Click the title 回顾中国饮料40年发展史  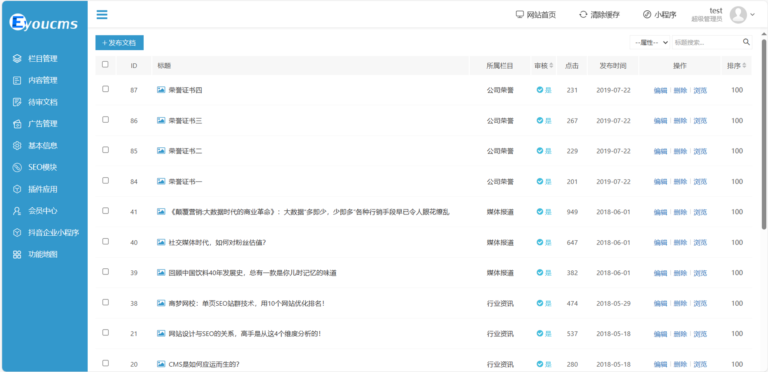click(252, 273)
